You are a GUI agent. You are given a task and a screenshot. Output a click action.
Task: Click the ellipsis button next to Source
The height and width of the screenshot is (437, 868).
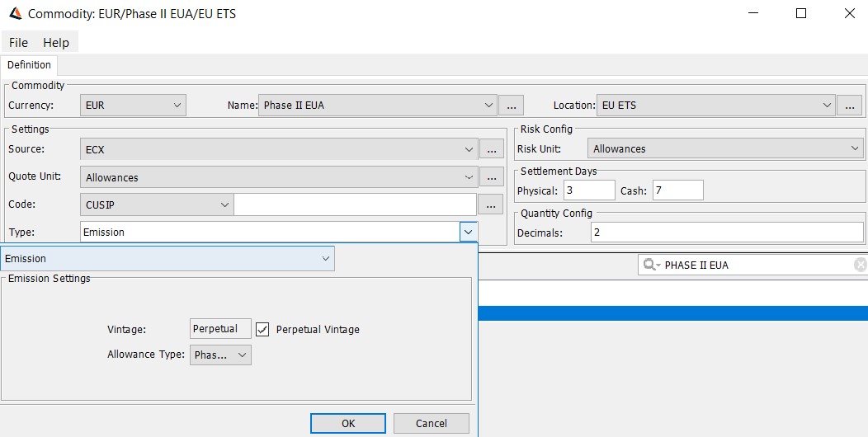click(x=492, y=148)
